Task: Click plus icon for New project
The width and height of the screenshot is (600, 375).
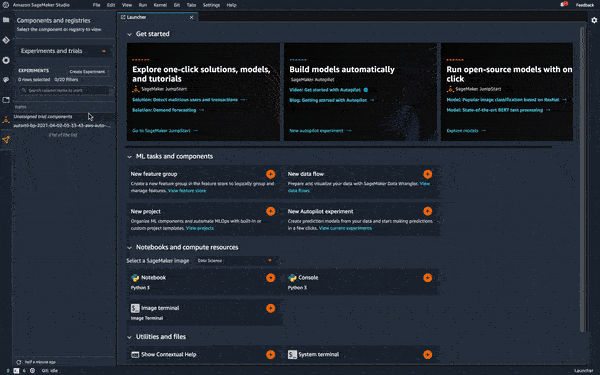Action: point(271,211)
